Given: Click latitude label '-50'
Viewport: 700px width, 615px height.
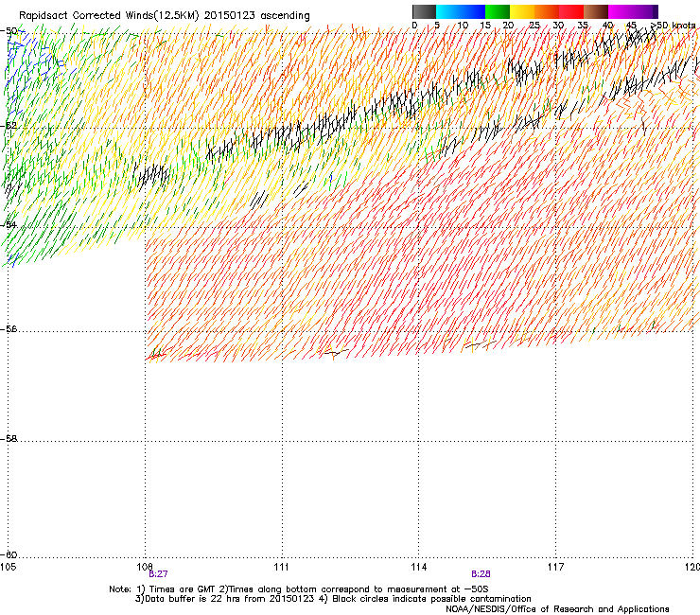Looking at the screenshot, I should point(9,31).
